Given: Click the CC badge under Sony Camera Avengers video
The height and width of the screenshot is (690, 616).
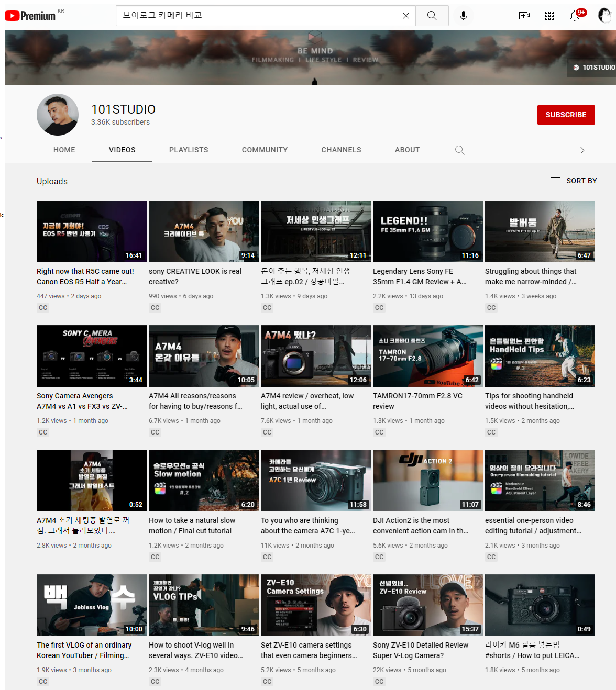Looking at the screenshot, I should click(x=43, y=432).
